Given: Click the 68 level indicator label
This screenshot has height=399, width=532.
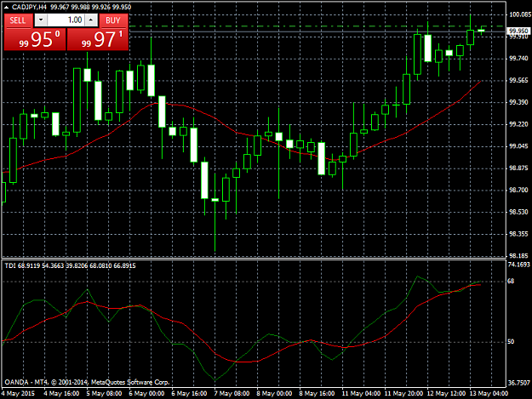Looking at the screenshot, I should [x=511, y=281].
